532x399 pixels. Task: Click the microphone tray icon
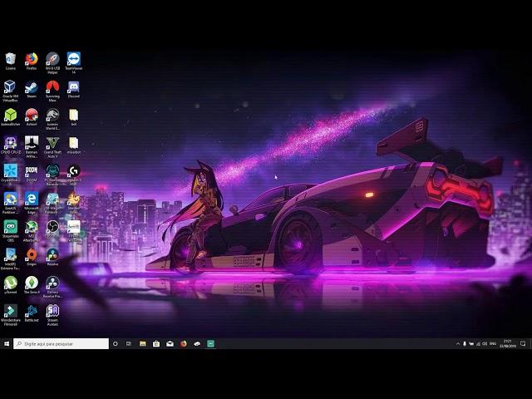click(465, 343)
